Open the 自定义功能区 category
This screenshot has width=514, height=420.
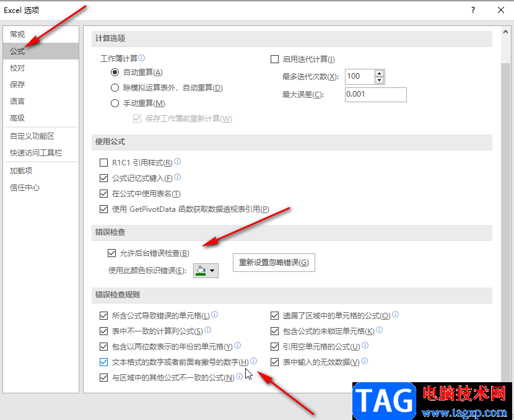click(x=41, y=136)
